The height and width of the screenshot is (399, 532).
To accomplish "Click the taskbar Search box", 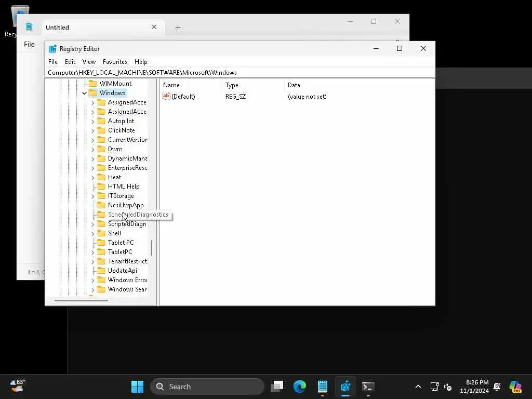I will tap(207, 387).
